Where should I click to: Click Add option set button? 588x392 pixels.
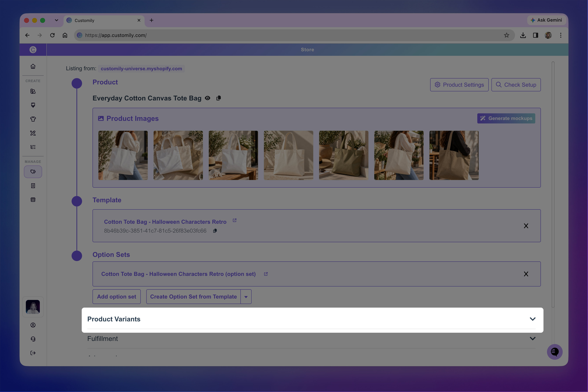(116, 297)
